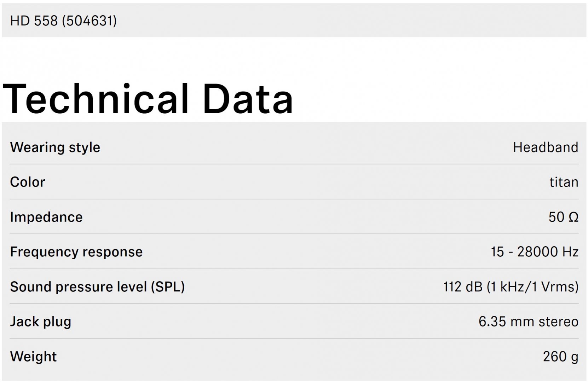Screen dimensions: 588x382
Task: Select the 260 g weight value
Action: [x=561, y=356]
